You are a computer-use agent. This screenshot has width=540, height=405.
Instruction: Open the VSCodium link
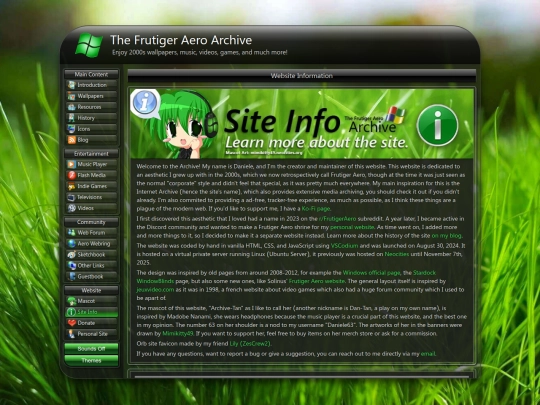344,246
